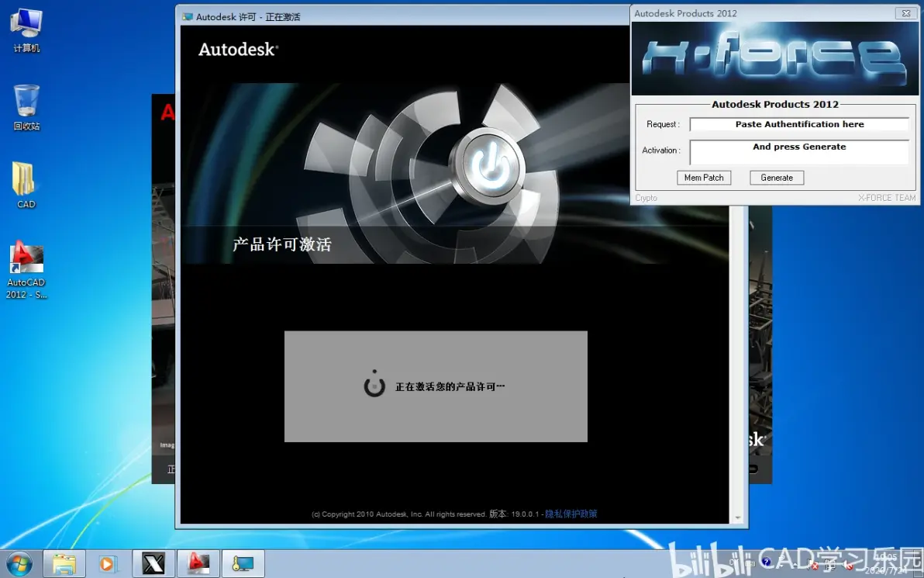Switch to the Autodesk licensing taskbar item

coord(243,563)
